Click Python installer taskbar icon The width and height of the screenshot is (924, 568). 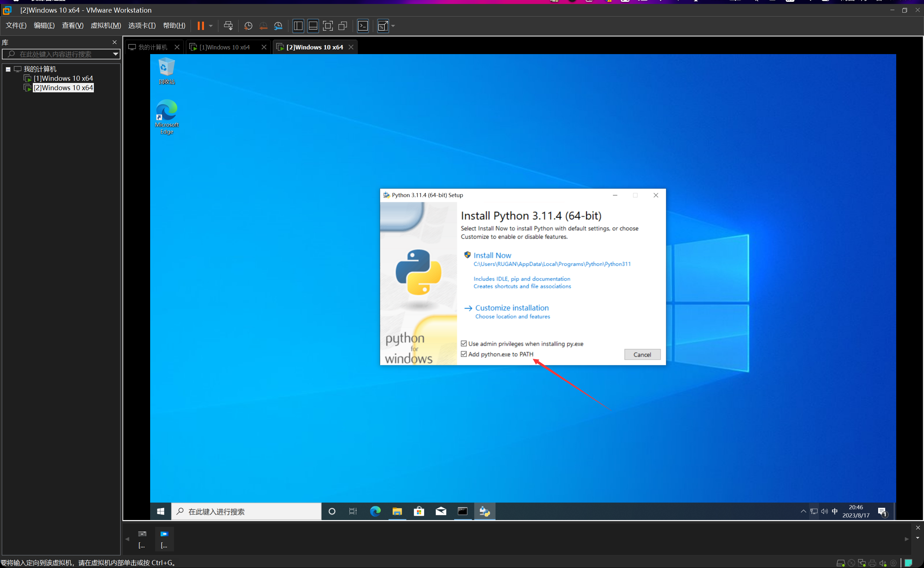[484, 511]
